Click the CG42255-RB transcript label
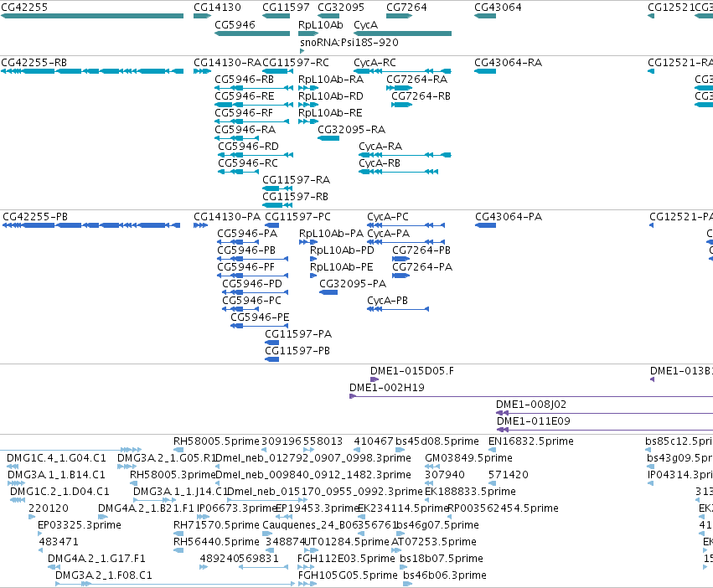The width and height of the screenshot is (713, 588). click(34, 62)
